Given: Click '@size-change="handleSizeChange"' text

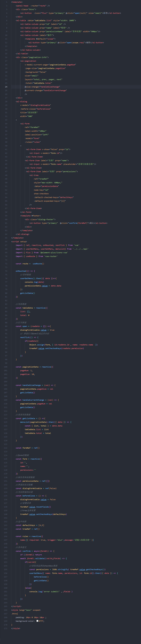Looking at the screenshot, I should tap(42, 87).
